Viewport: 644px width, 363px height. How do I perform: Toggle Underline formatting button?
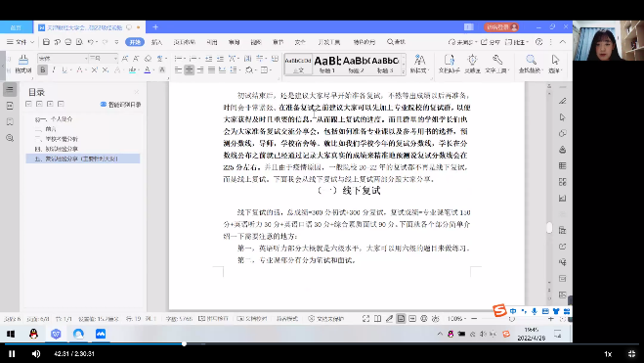pos(64,69)
